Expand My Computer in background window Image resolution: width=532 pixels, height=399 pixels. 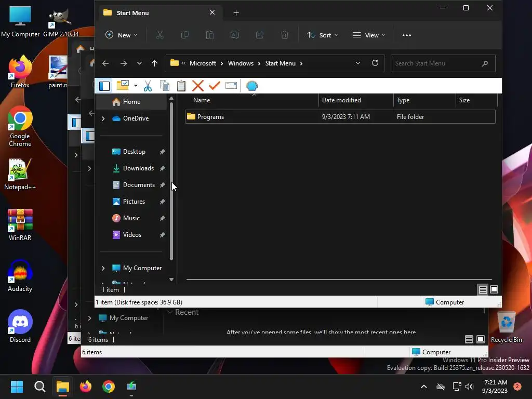tap(89, 318)
